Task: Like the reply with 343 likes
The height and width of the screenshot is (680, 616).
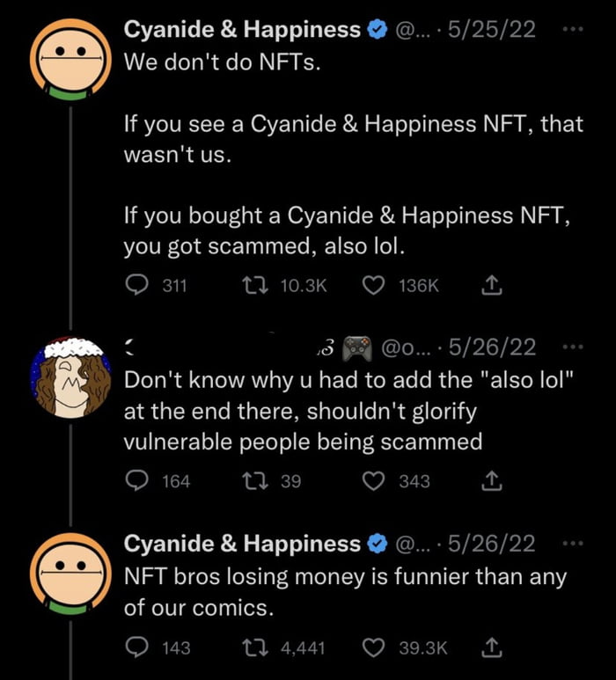Action: 373,481
